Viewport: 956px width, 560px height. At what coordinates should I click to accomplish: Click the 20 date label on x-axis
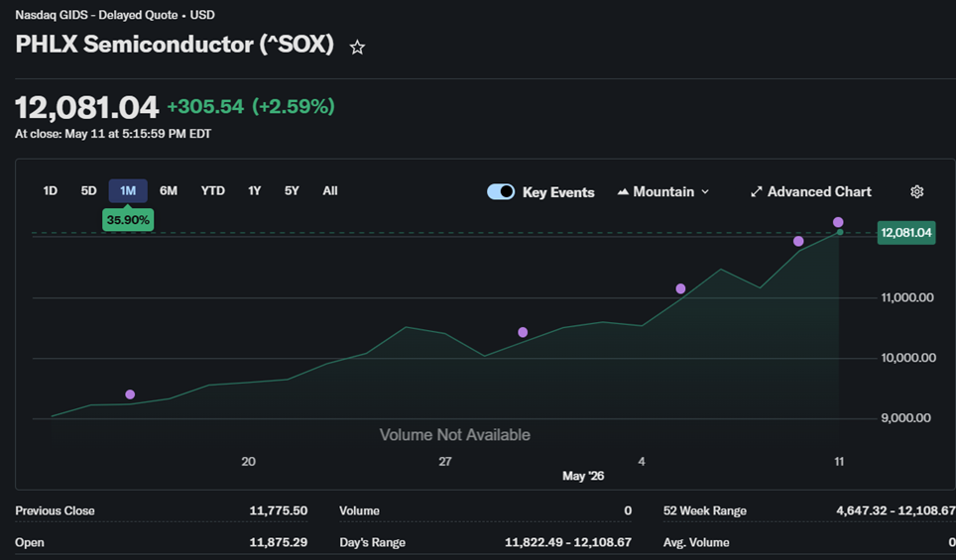click(x=248, y=461)
